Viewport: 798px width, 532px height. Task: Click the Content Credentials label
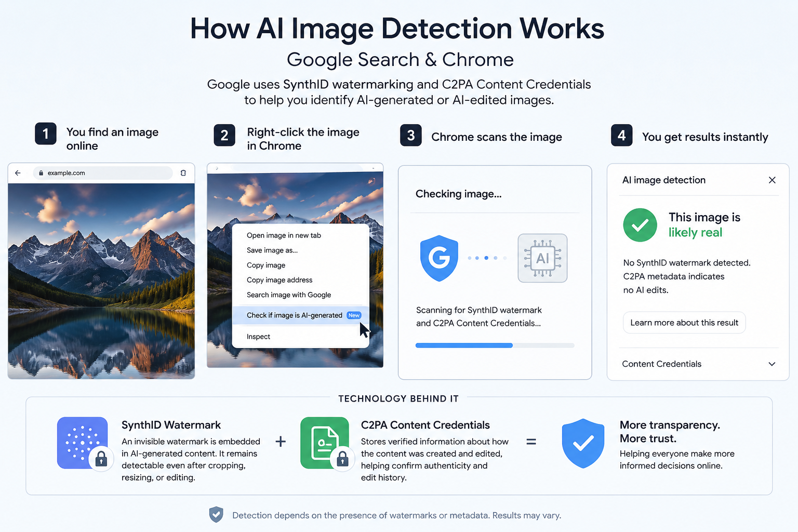661,364
